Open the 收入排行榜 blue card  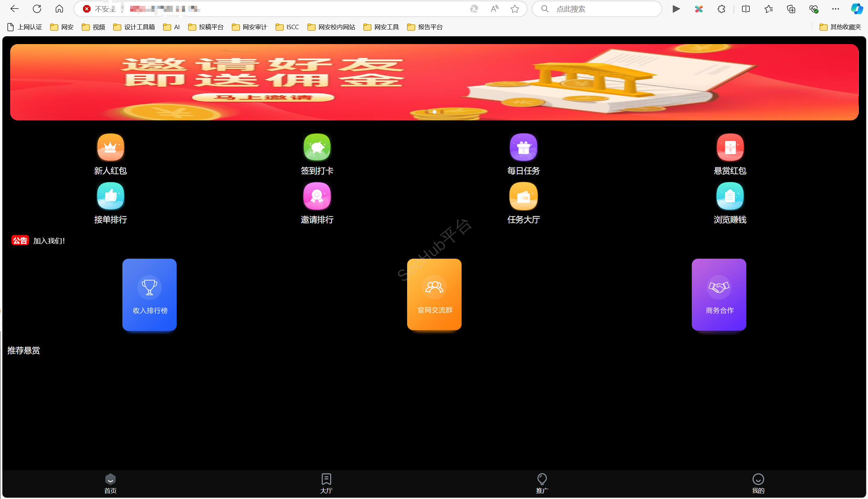coord(149,294)
